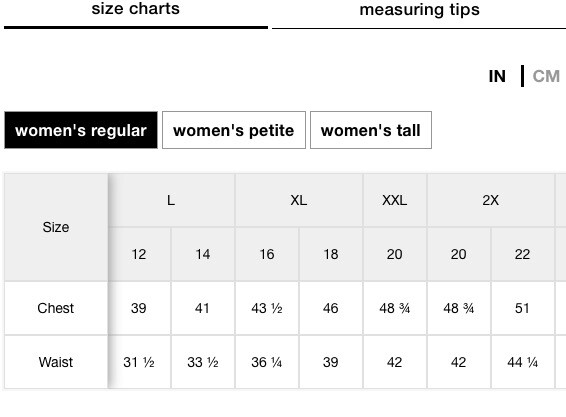Click the XL size column header
Screen dimensions: 566x417
pos(299,200)
